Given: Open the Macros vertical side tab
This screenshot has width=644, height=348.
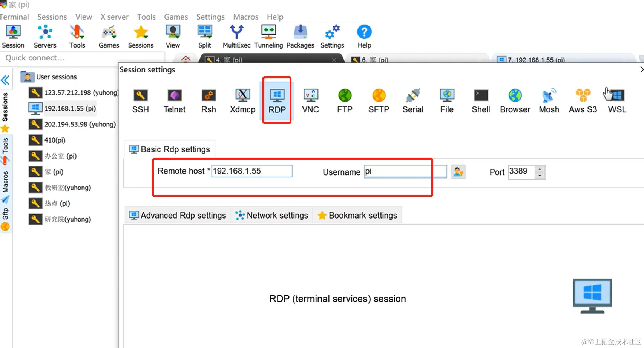Looking at the screenshot, I should 5,182.
